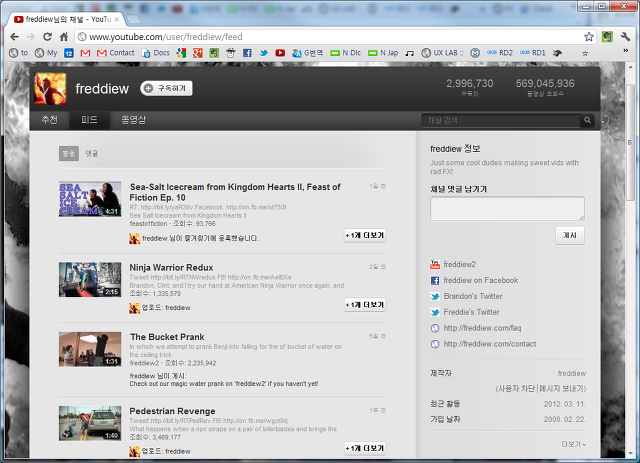Open the blue calendar '12' bookmark
This screenshot has height=463, width=640.
pyautogui.click(x=69, y=53)
